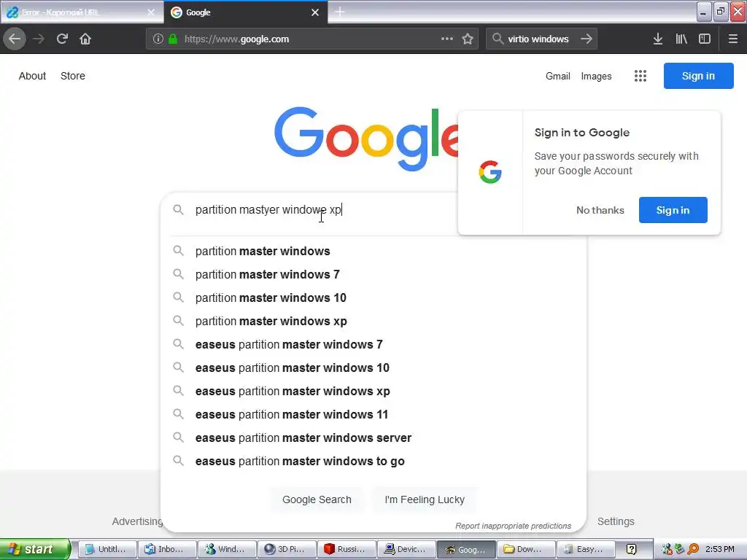
Task: Close the Google tab
Action: click(315, 12)
